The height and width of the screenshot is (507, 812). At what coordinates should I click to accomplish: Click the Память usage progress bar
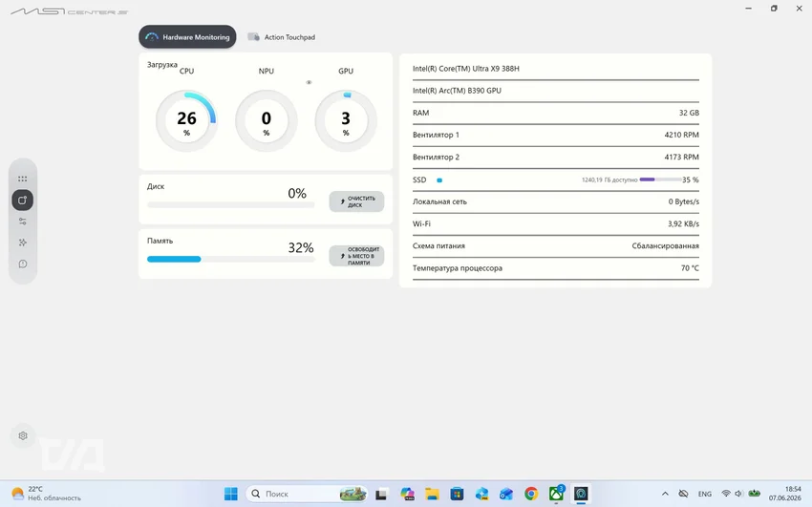click(230, 259)
